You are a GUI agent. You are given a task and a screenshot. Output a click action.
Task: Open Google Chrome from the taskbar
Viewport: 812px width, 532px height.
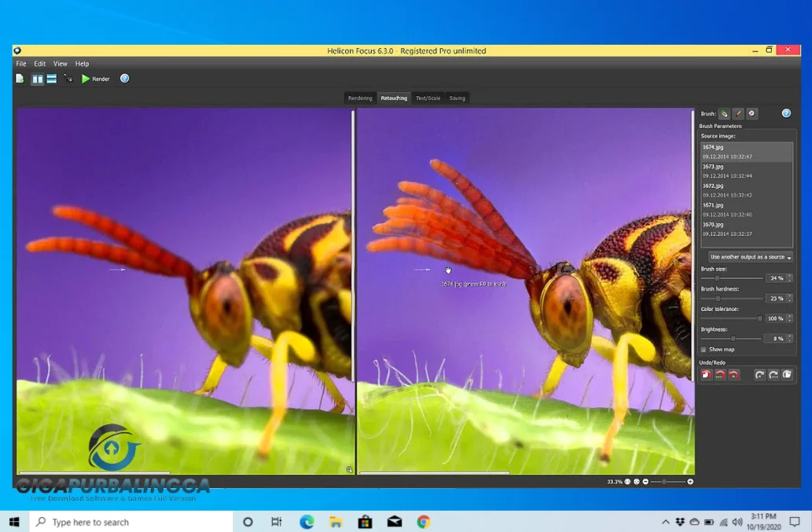tap(424, 522)
